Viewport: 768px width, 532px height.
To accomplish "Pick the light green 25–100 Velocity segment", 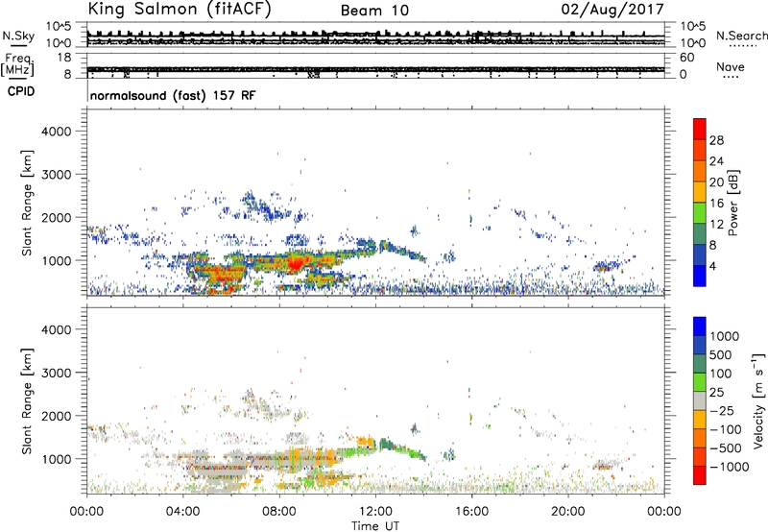I will [700, 382].
